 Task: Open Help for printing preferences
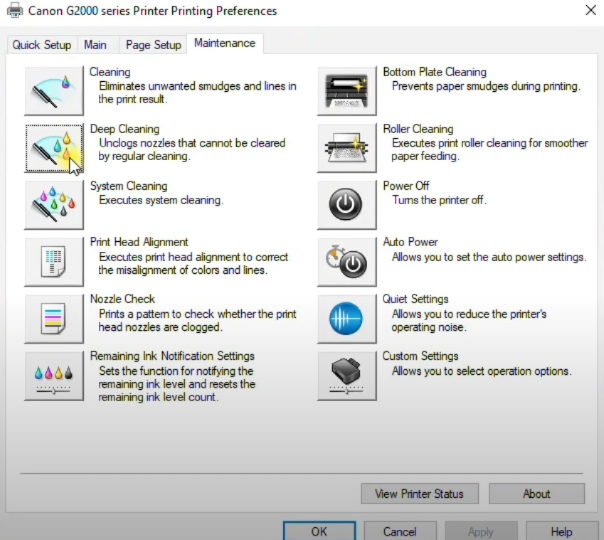pos(562,532)
